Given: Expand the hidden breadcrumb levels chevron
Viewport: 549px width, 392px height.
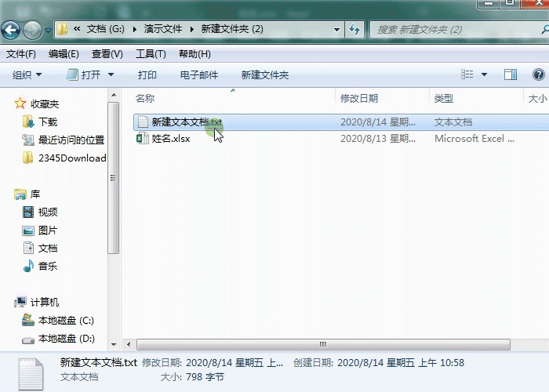Looking at the screenshot, I should pyautogui.click(x=77, y=29).
